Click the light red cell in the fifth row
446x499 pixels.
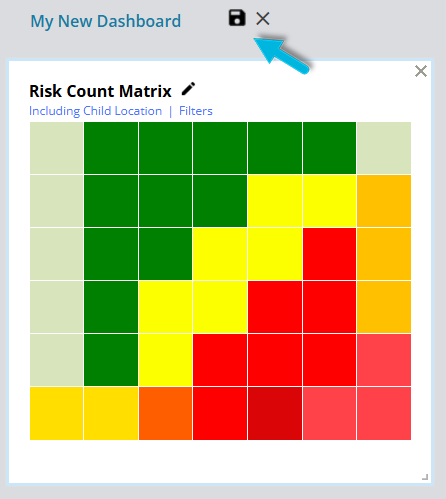pyautogui.click(x=384, y=360)
